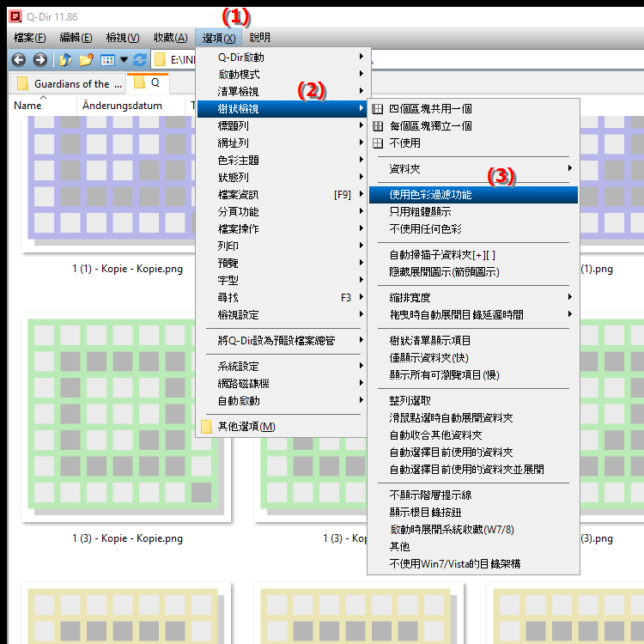Select 不使用任何色彩 option
Image resolution: width=644 pixels, height=644 pixels.
tap(473, 228)
